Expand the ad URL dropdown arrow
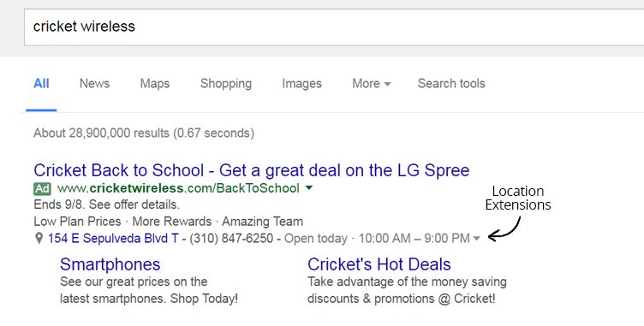This screenshot has height=326, width=644. [309, 188]
